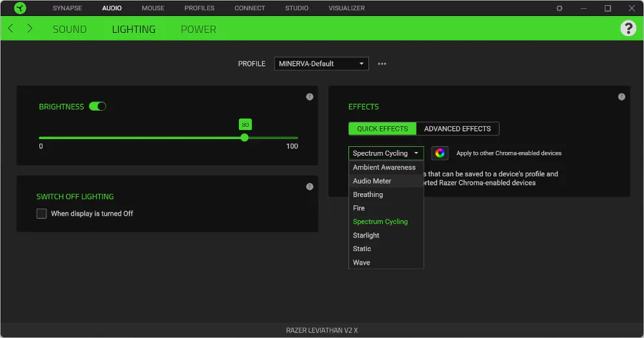Select the ADVANCED EFFECTS button
Screen dimensions: 644x338
[457, 129]
